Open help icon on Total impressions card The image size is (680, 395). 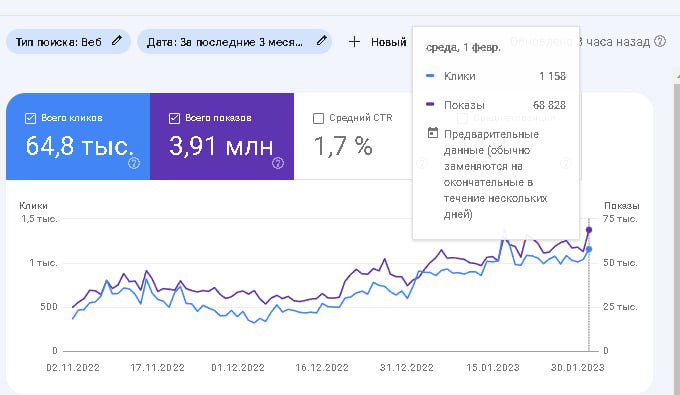(x=278, y=163)
